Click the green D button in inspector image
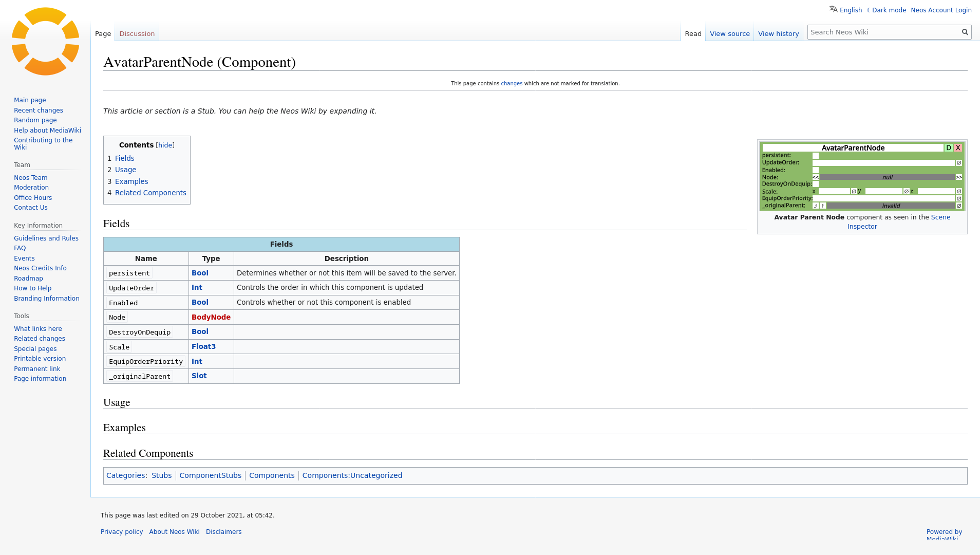Viewport: 980px width, 555px height. point(948,148)
